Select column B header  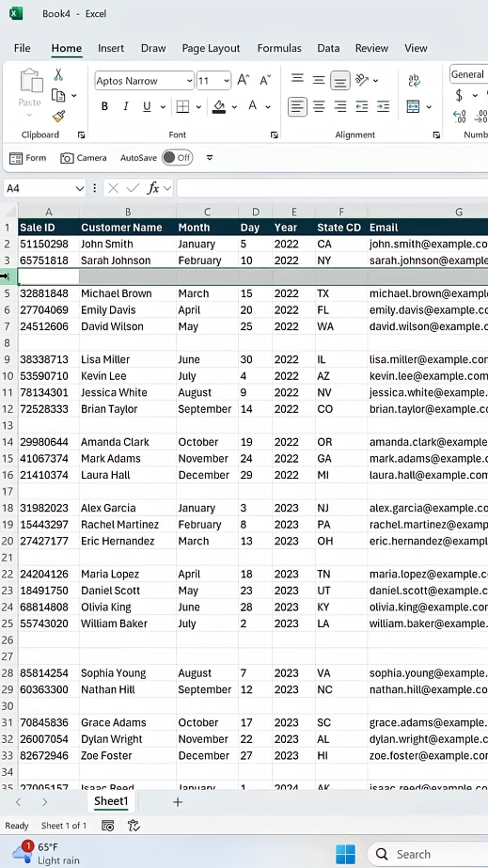point(128,212)
